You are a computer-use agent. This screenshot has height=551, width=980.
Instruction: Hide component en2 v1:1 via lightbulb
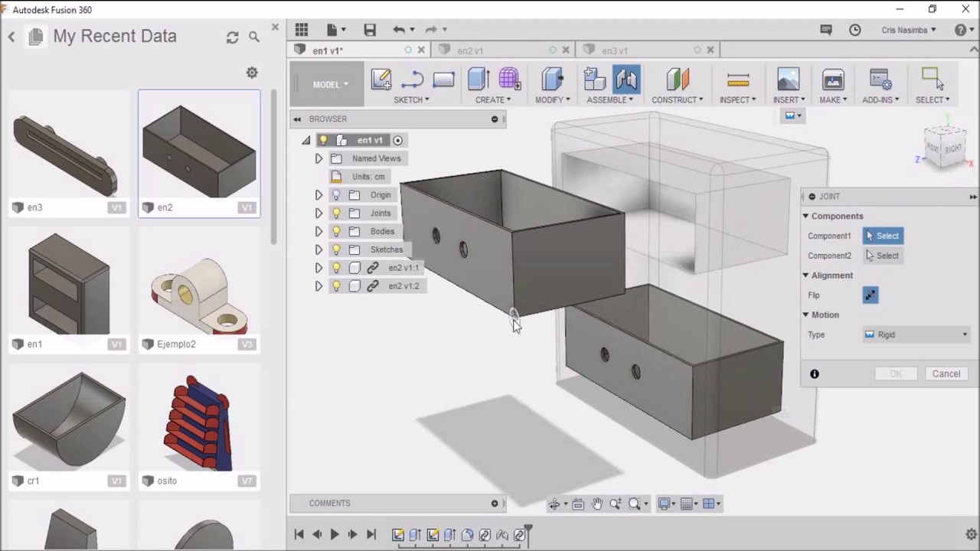point(336,268)
